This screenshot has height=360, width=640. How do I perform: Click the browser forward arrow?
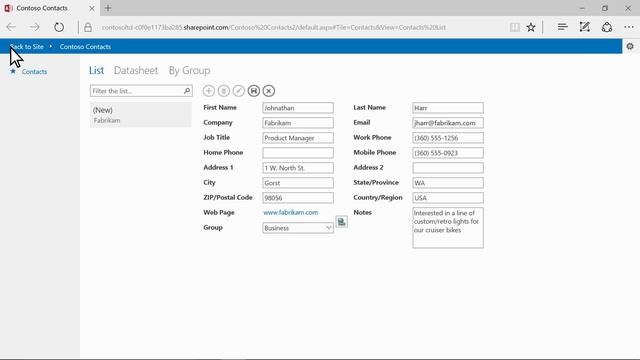(35, 27)
